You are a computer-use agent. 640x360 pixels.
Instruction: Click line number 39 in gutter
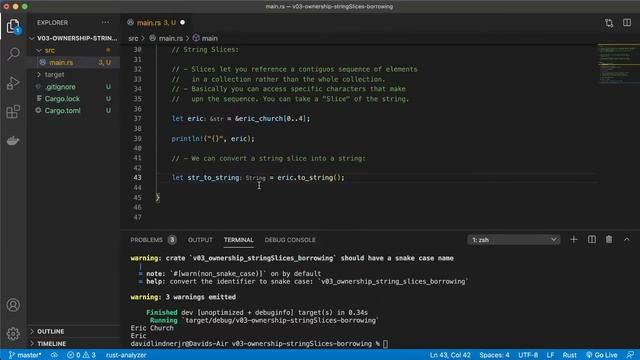point(138,138)
